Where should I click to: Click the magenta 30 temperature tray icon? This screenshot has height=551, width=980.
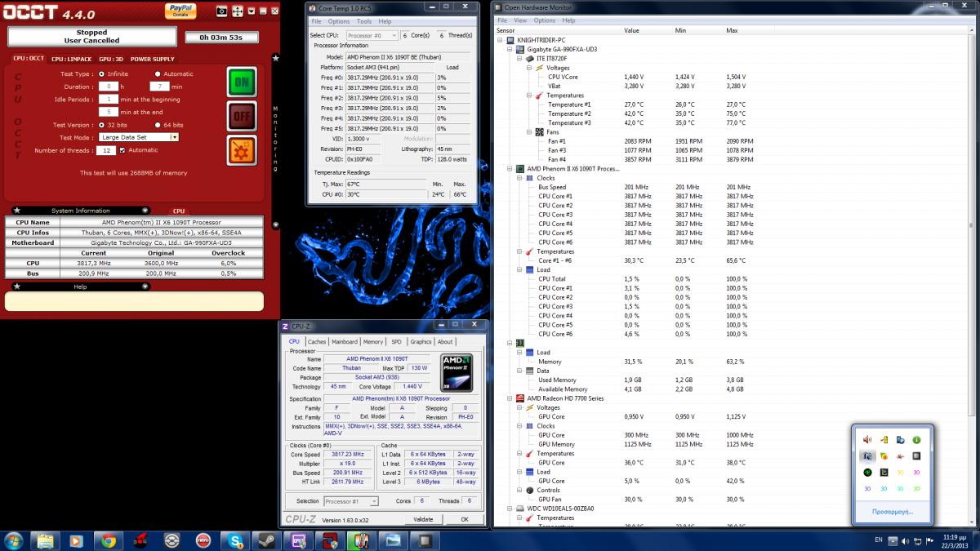(916, 473)
